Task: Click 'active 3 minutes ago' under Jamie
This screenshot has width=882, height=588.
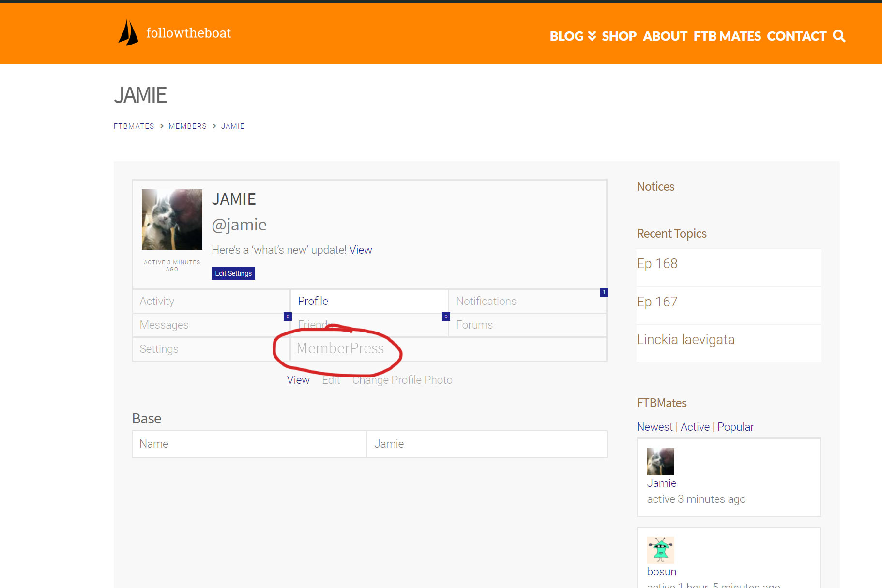Action: click(x=696, y=499)
